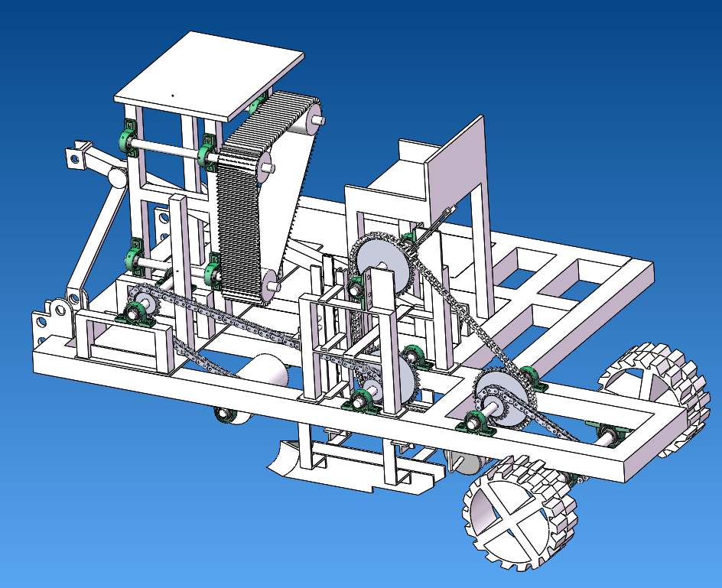
Task: Select the long diagonal link arm at far left
Action: [96, 236]
